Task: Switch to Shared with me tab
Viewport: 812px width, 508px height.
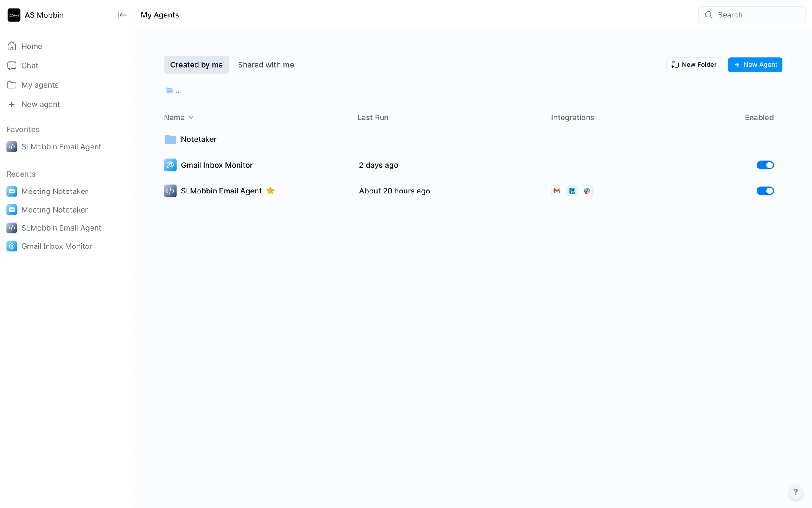Action: pyautogui.click(x=266, y=65)
